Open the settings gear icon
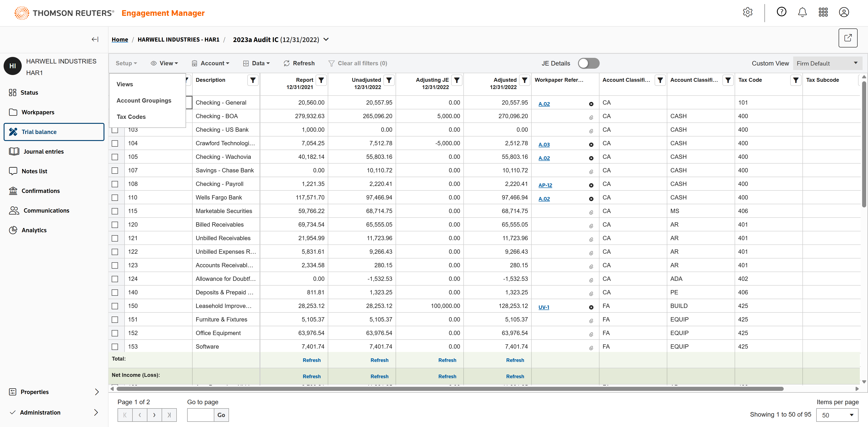Viewport: 868px width, 427px height. pos(747,12)
